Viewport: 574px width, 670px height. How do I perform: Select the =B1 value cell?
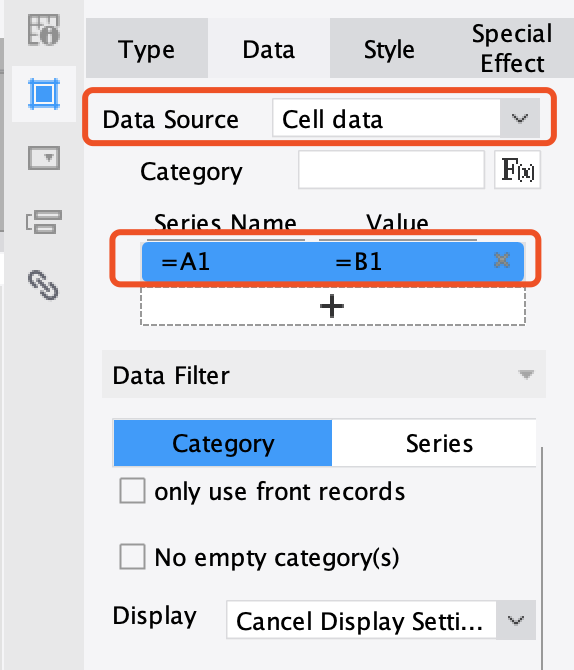click(358, 262)
